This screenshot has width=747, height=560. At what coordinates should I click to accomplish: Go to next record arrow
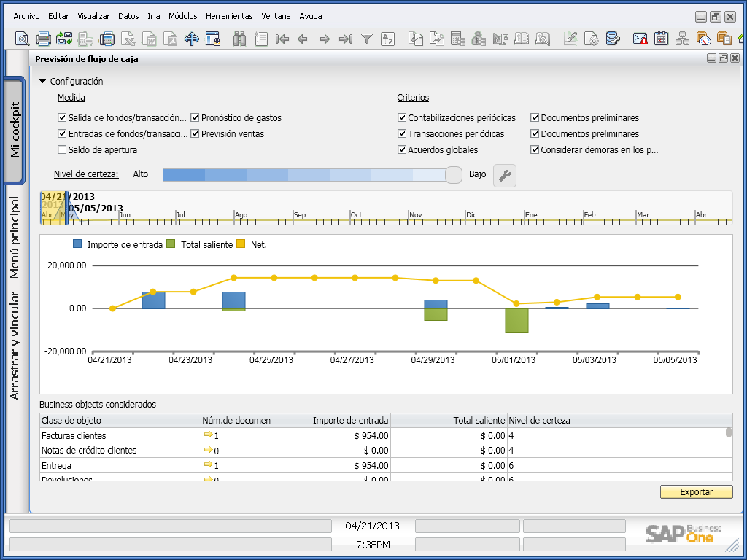325,39
